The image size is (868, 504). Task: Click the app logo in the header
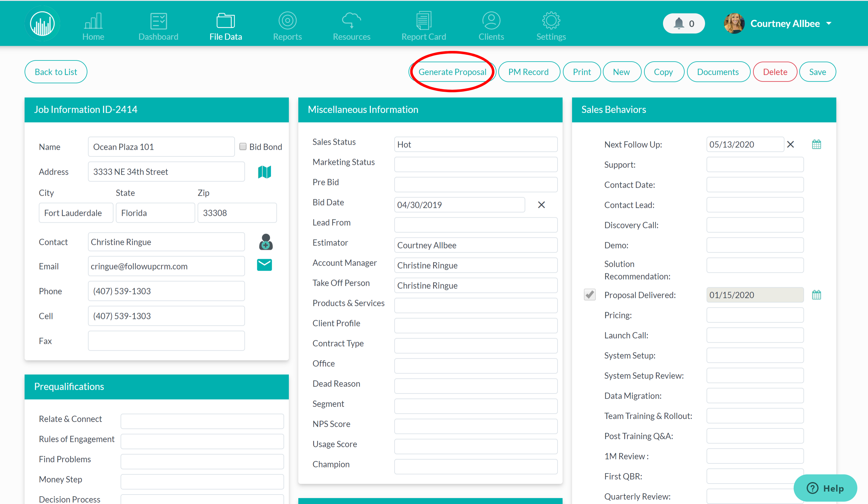point(42,23)
